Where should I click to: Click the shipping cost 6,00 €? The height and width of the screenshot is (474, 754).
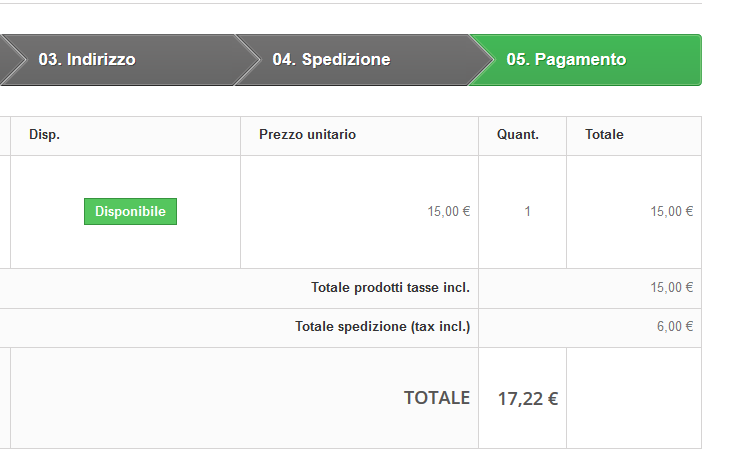tap(674, 327)
